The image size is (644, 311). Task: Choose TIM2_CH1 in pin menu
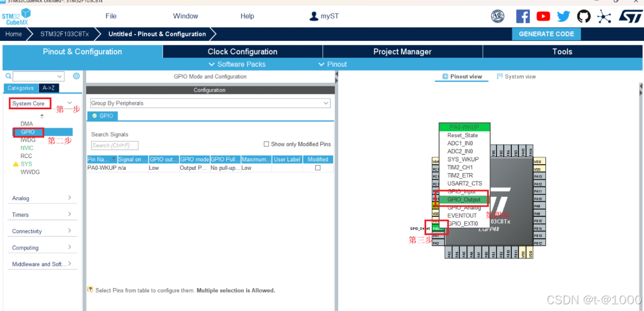tap(460, 168)
